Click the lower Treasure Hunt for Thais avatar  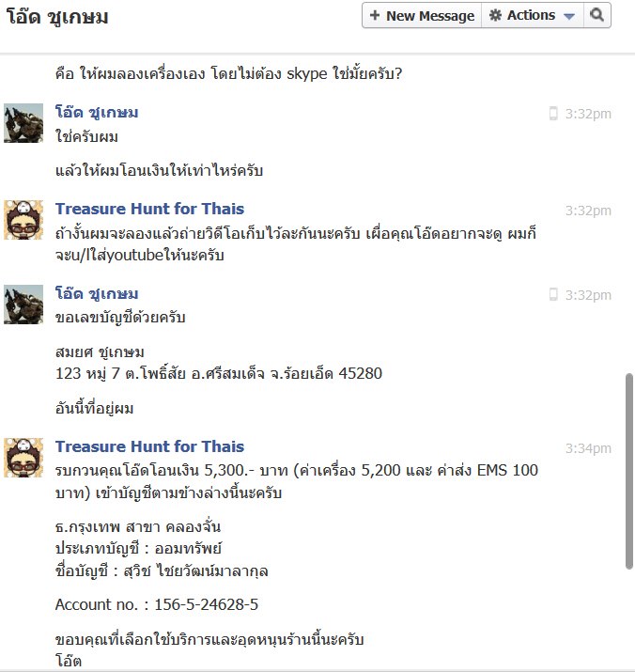click(x=23, y=458)
